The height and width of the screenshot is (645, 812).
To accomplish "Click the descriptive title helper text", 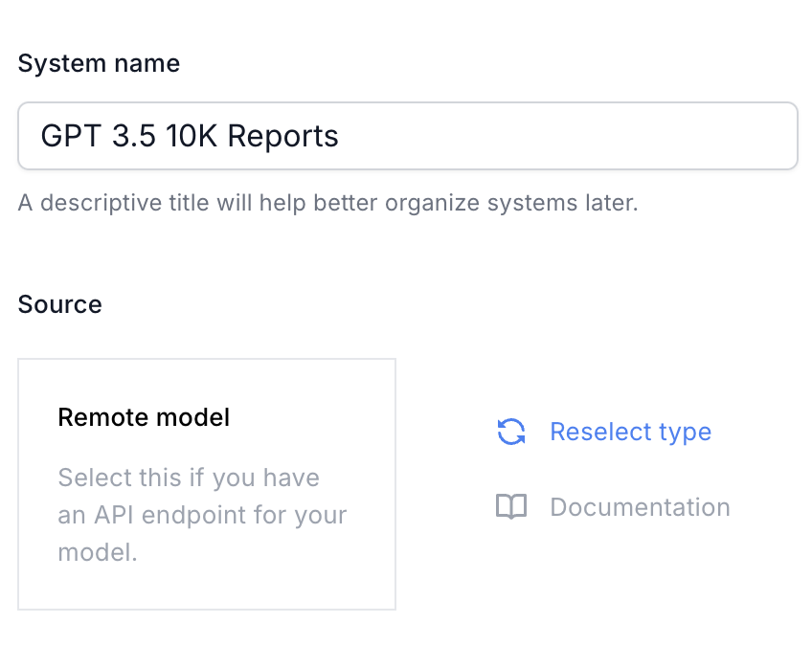I will 327,203.
